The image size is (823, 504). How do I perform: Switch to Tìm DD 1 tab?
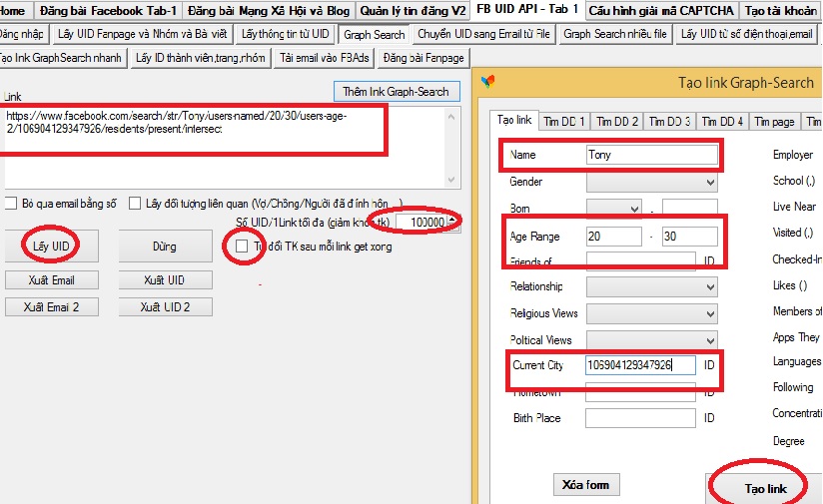click(563, 122)
